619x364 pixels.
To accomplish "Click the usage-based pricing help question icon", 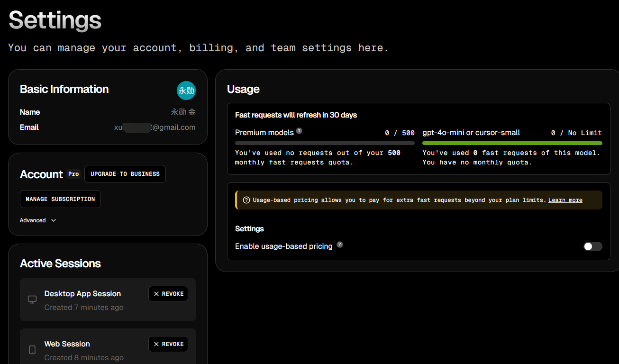I will 340,245.
